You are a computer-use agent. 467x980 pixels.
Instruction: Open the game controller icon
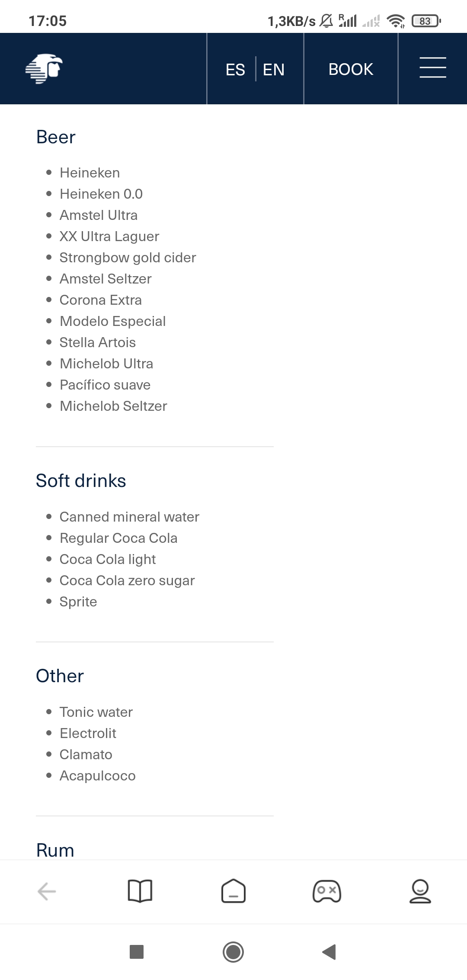click(x=327, y=891)
